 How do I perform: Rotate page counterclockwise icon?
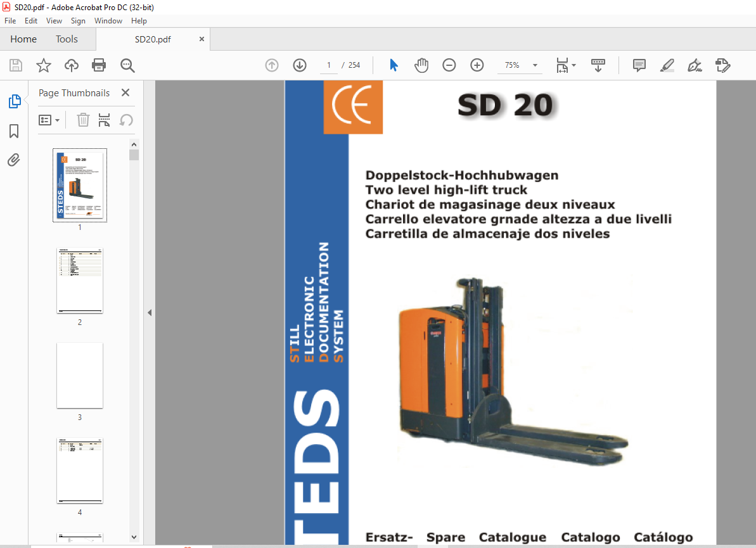(x=126, y=120)
